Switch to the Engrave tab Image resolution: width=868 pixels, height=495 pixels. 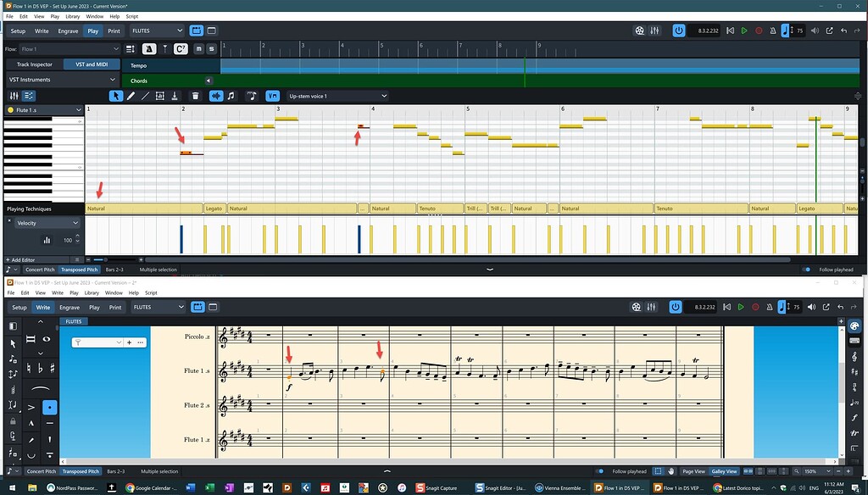pyautogui.click(x=67, y=31)
